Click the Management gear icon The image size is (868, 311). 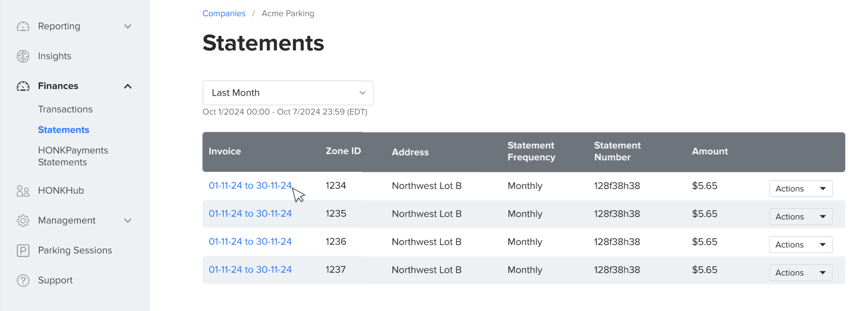(23, 220)
